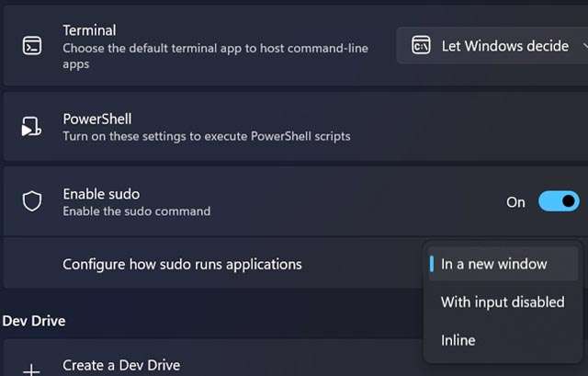Click the Terminal console icon
This screenshot has width=588, height=376.
(31, 47)
